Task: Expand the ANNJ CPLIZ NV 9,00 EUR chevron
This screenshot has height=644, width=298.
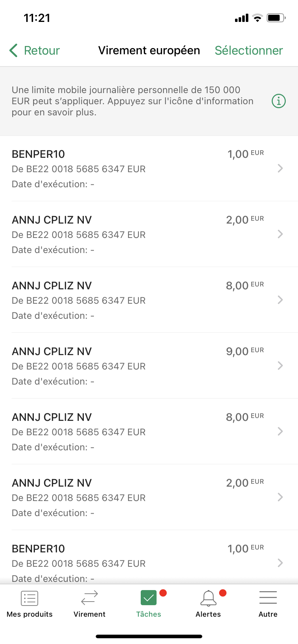Action: 280,365
